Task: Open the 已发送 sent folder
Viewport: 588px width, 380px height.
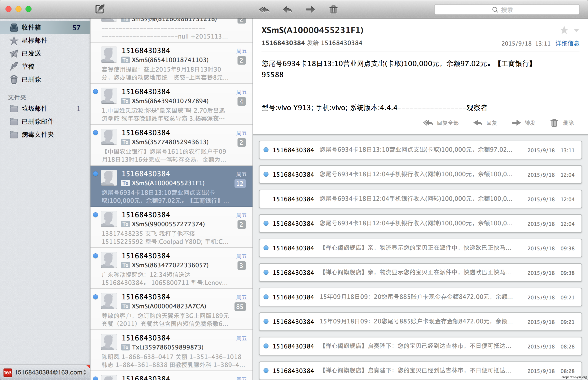Action: coord(45,53)
